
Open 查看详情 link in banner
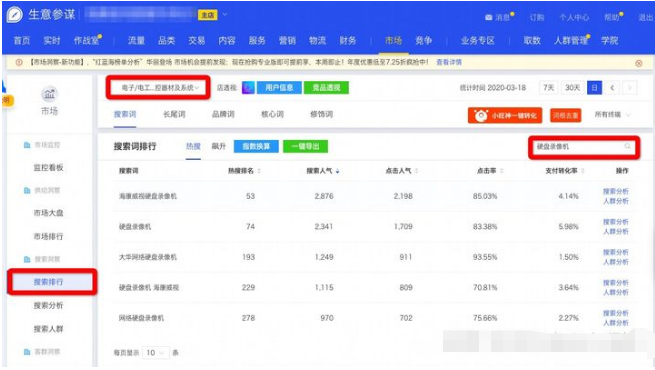pyautogui.click(x=449, y=62)
